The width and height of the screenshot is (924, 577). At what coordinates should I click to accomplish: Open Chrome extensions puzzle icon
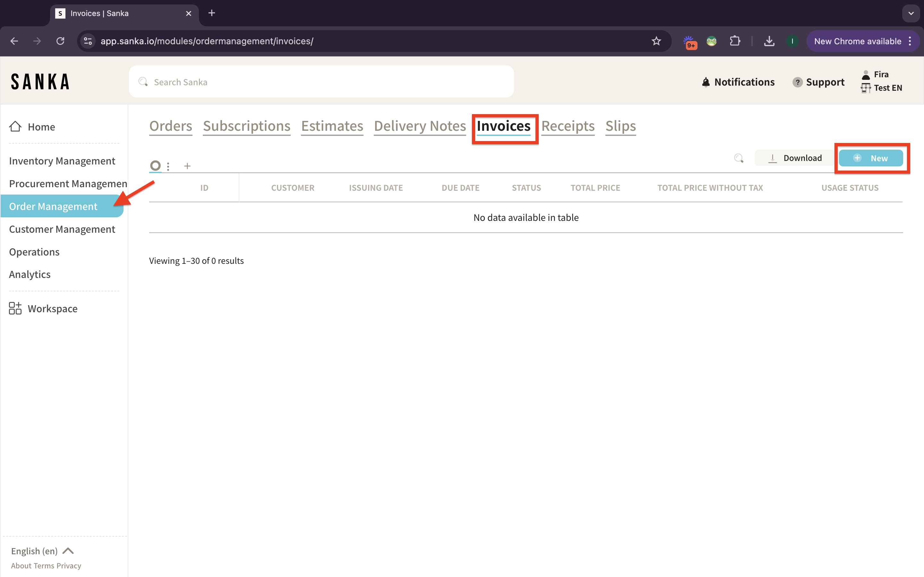(x=735, y=41)
